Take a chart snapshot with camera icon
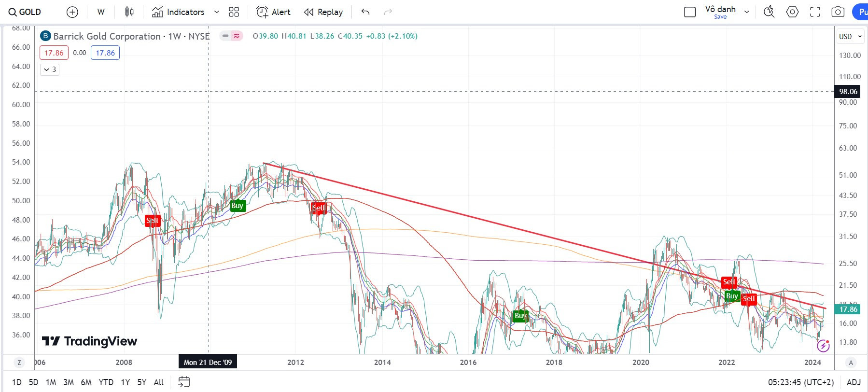868x392 pixels. (838, 12)
